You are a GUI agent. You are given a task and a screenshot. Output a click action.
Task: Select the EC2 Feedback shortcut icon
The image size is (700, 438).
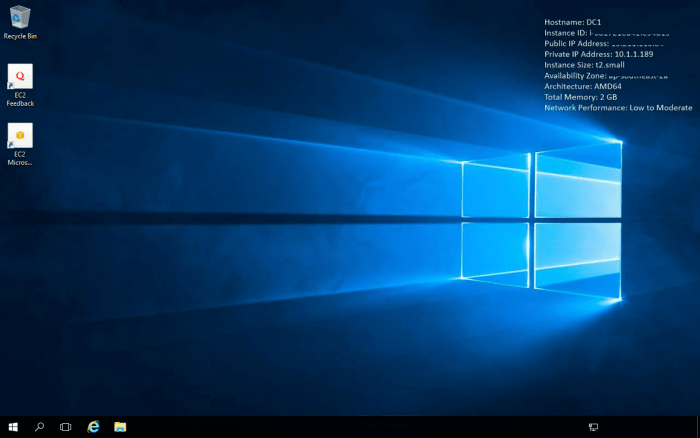click(20, 76)
